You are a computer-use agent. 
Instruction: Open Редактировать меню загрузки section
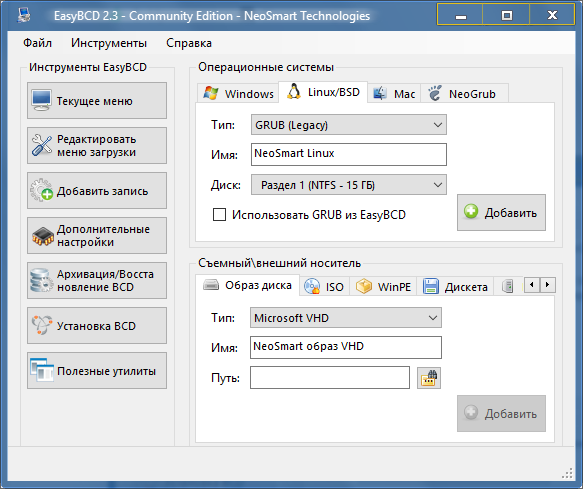click(97, 146)
